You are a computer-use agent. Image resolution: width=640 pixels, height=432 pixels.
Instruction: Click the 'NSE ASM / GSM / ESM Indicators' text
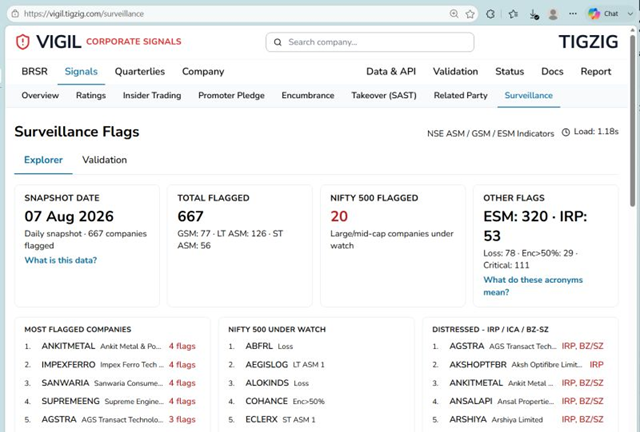pos(491,134)
